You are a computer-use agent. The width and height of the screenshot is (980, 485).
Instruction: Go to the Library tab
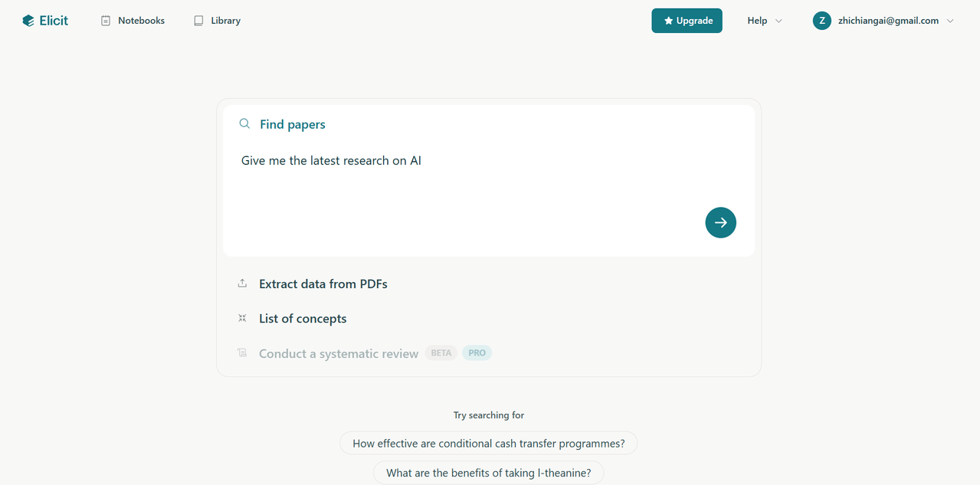pos(218,21)
